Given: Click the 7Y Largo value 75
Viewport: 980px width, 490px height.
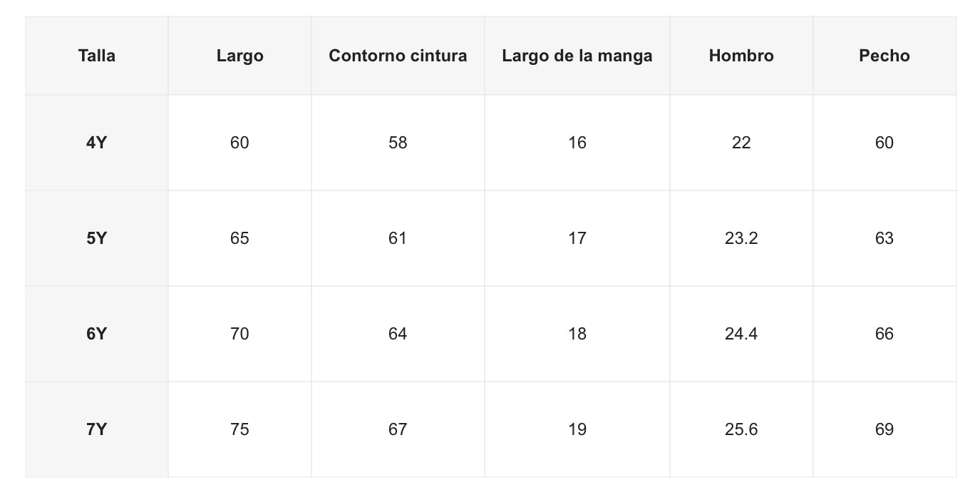Looking at the screenshot, I should (240, 429).
